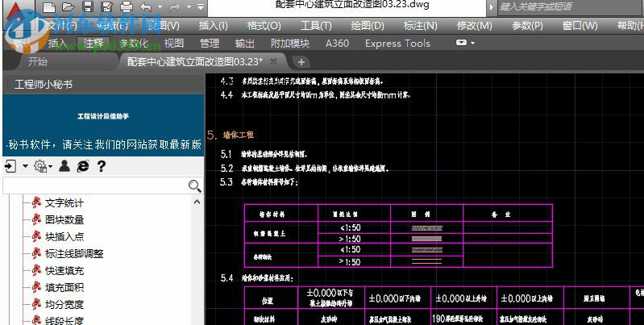This screenshot has width=644, height=325.
Task: Switch to the 参数化 ribbon tab
Action: [x=134, y=44]
